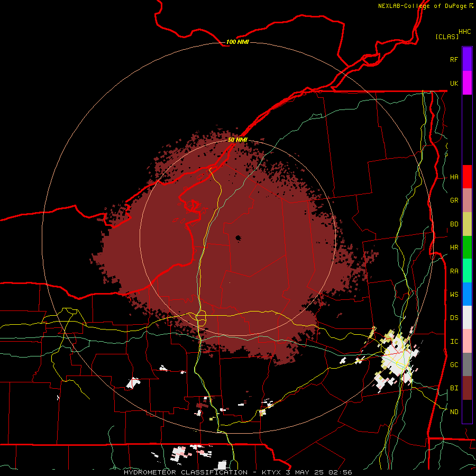Click the "NEXLAB-College of DuPage" credit text
Viewport: 476px width, 476px height.
422,6
